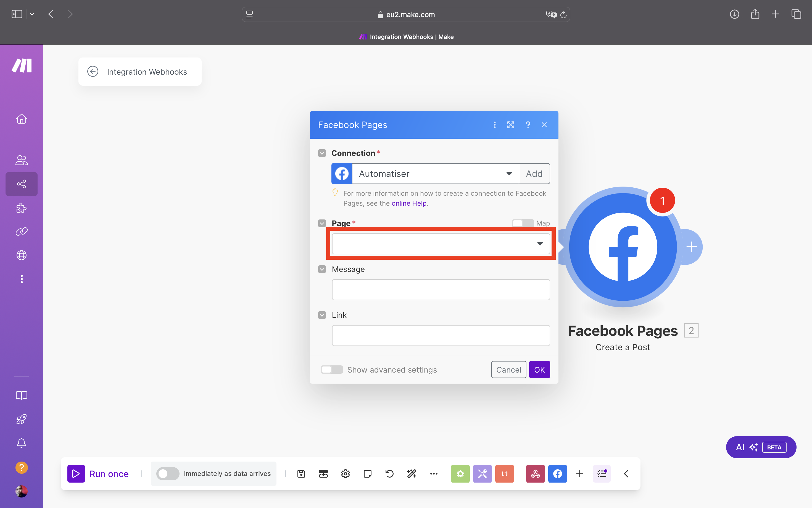This screenshot has width=812, height=508.
Task: Open Make home in the sidebar
Action: pyautogui.click(x=22, y=119)
